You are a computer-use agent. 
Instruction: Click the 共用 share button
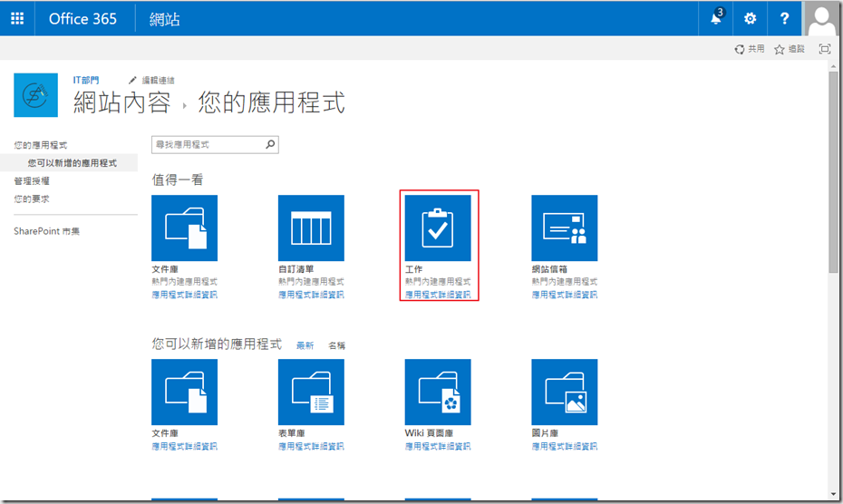point(750,49)
